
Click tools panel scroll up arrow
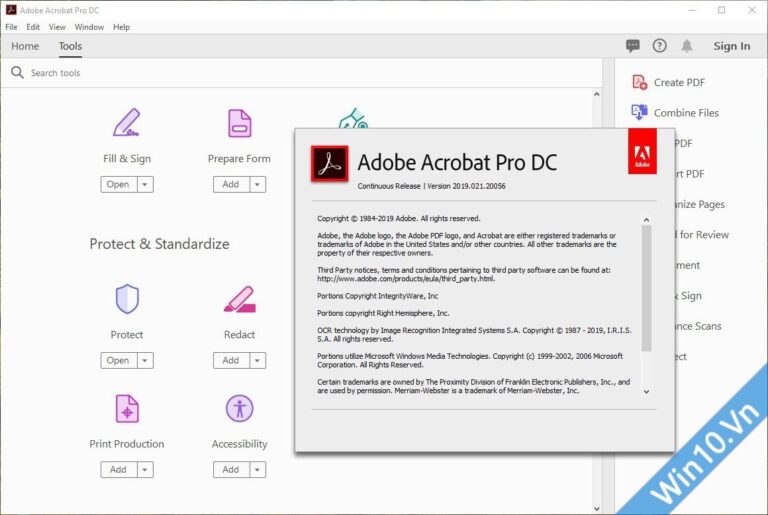596,94
